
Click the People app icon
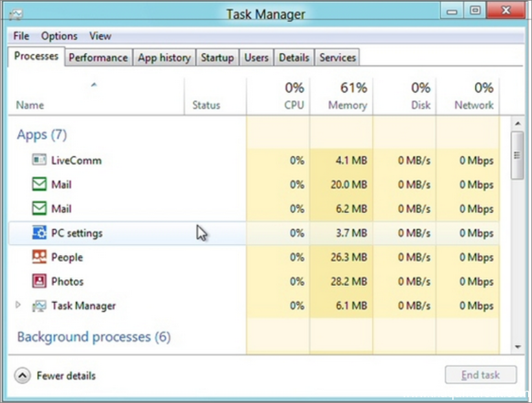point(39,257)
